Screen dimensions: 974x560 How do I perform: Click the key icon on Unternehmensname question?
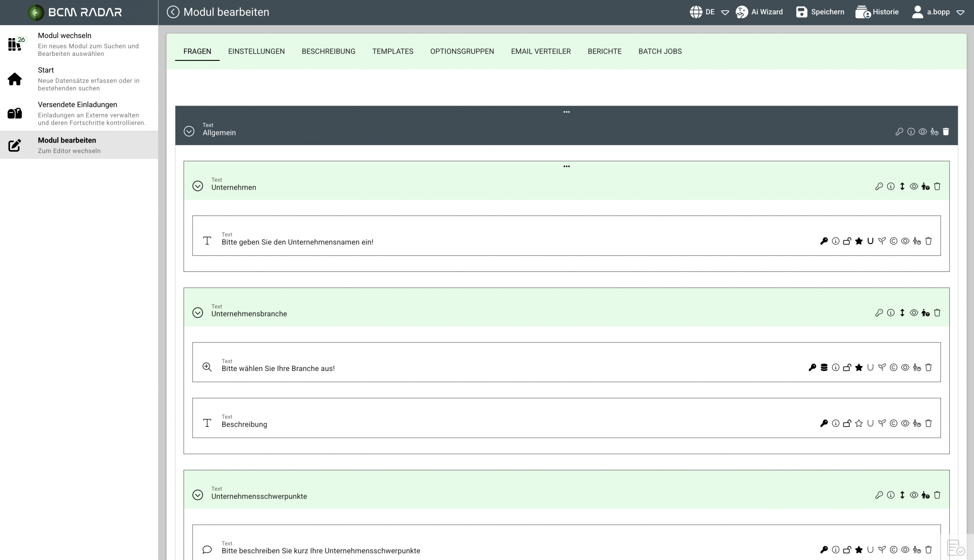(824, 241)
